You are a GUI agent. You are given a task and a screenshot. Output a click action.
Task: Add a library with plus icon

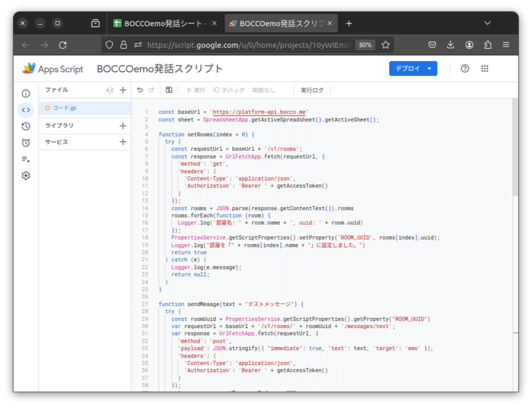coord(123,126)
